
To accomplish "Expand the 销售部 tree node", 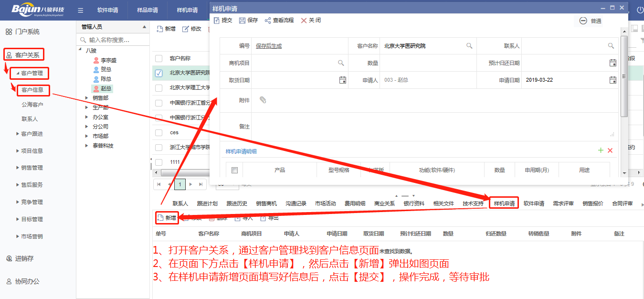I will pyautogui.click(x=87, y=98).
